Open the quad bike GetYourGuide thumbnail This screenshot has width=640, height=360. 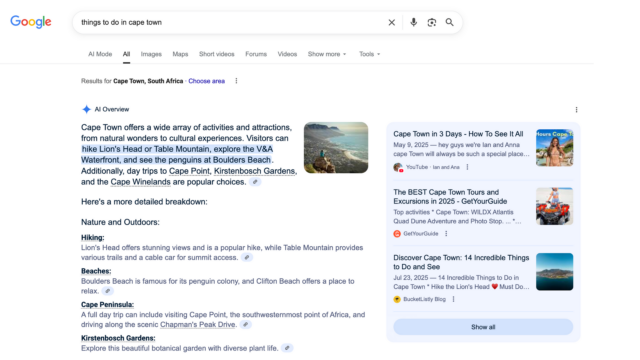[554, 206]
